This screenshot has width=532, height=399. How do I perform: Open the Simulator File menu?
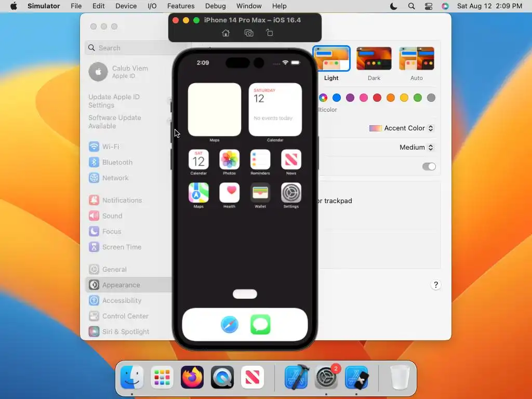click(x=76, y=6)
